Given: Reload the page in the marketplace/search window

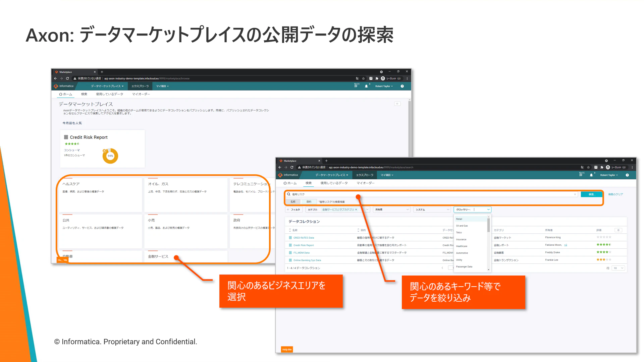Looking at the screenshot, I should [292, 167].
